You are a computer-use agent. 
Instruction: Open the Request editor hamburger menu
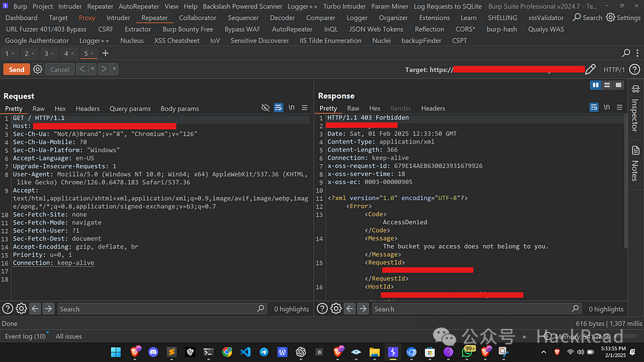305,107
